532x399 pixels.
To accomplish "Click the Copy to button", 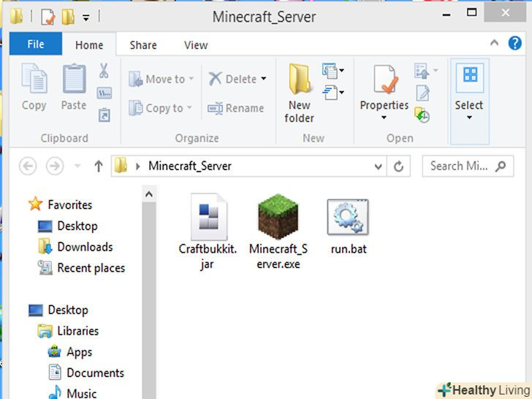I will (160, 108).
